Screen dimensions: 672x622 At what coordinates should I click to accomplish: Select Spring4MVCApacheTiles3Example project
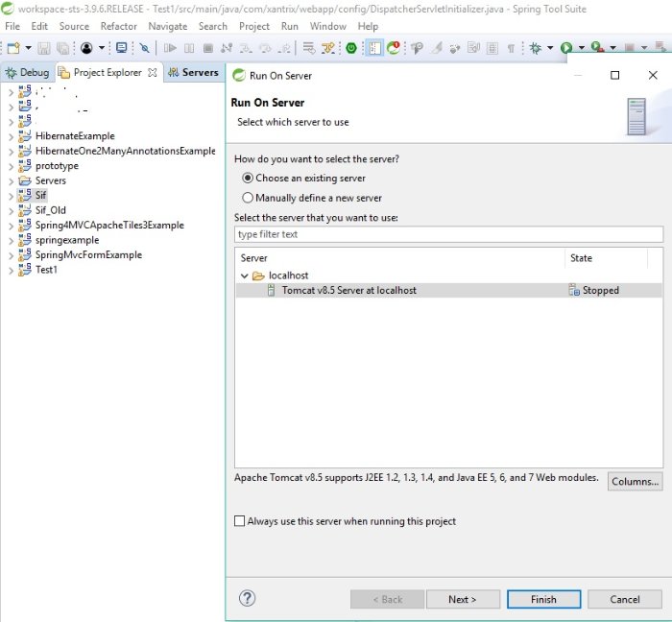[x=109, y=225]
